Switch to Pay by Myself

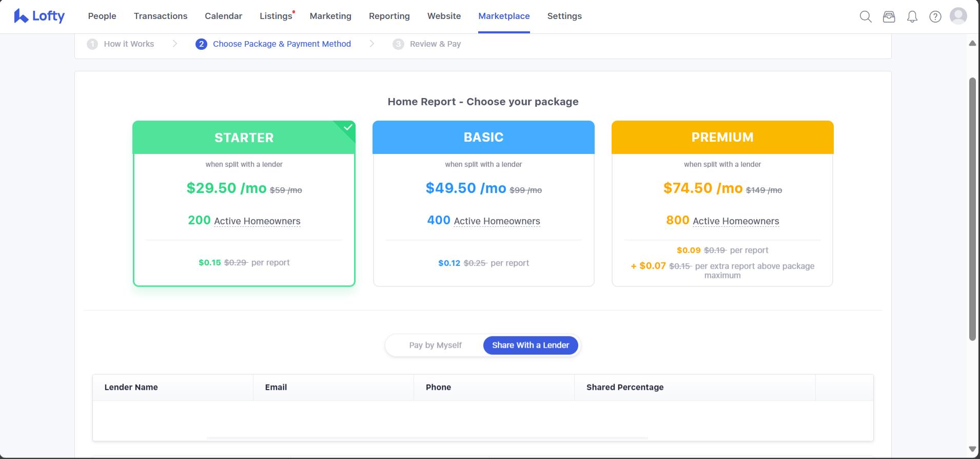tap(435, 345)
